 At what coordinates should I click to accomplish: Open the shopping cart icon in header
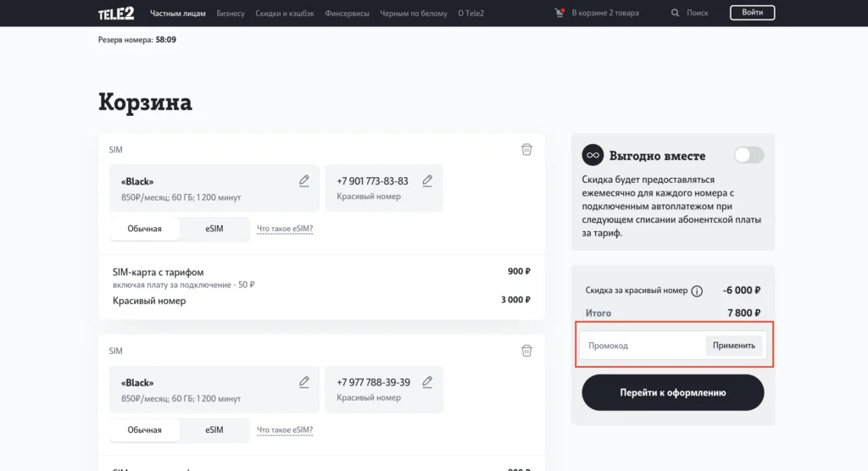point(559,14)
